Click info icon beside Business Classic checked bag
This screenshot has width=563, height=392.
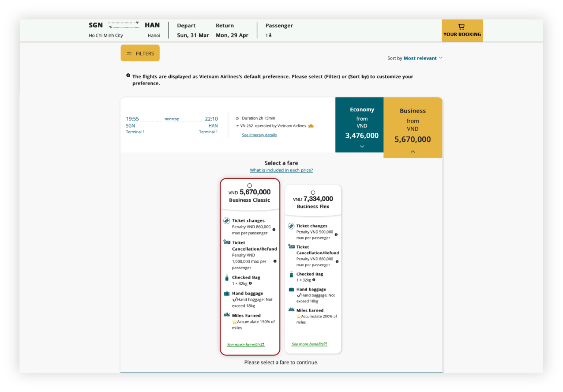[x=250, y=283]
